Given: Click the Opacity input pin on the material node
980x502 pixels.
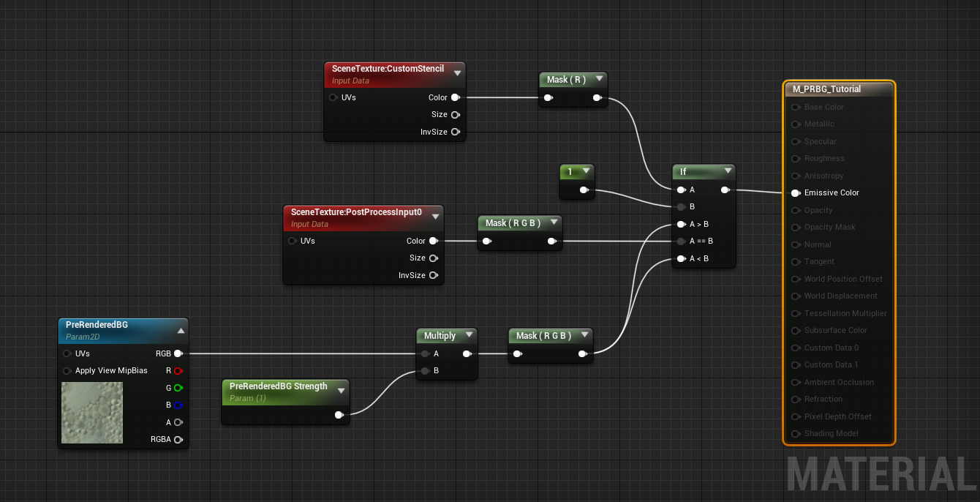Looking at the screenshot, I should 795,210.
